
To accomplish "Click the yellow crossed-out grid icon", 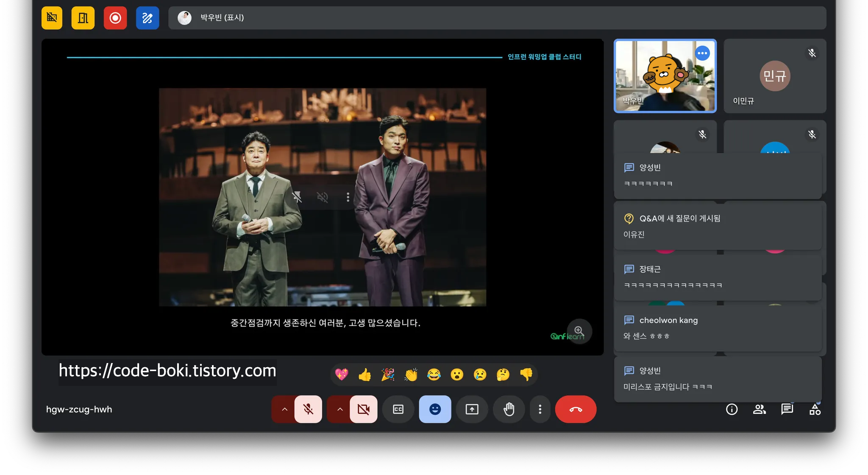I will click(x=52, y=18).
